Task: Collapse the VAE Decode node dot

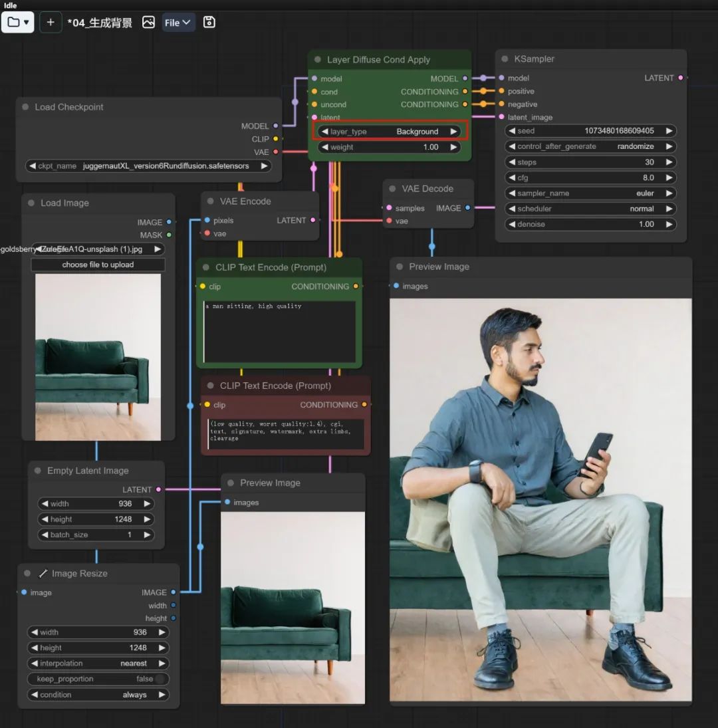Action: pos(393,189)
